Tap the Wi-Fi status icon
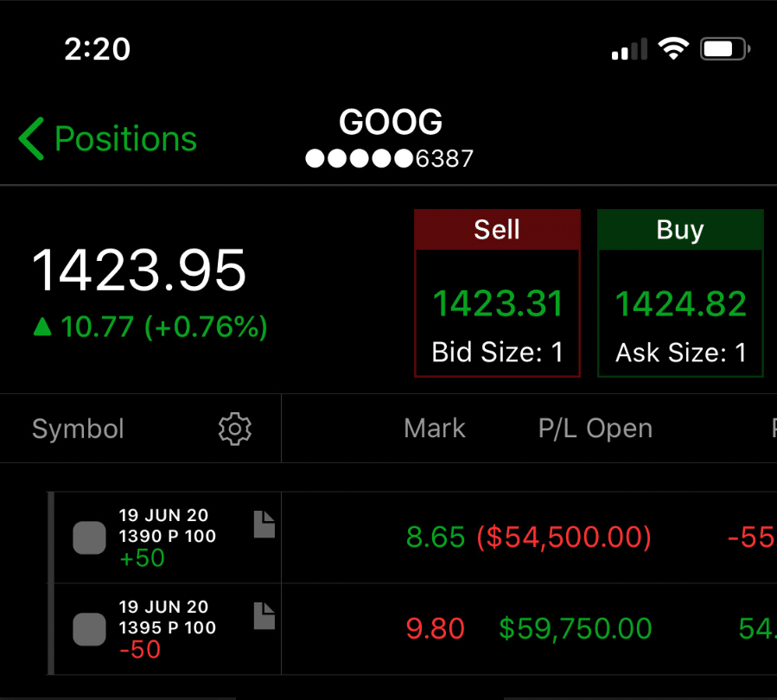Viewport: 777px width, 700px height. pyautogui.click(x=673, y=49)
